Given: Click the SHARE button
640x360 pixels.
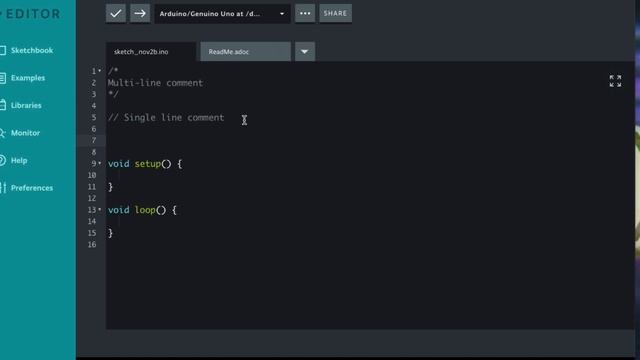Looking at the screenshot, I should (336, 13).
